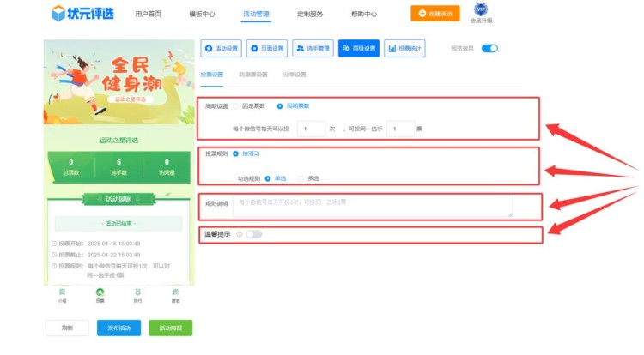Click the blue 发布活动 button
Viewport: 644px width, 355px height.
click(x=119, y=328)
